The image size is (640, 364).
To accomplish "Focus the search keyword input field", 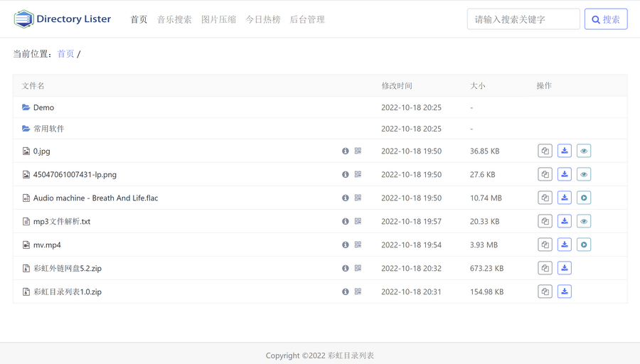I will [523, 19].
